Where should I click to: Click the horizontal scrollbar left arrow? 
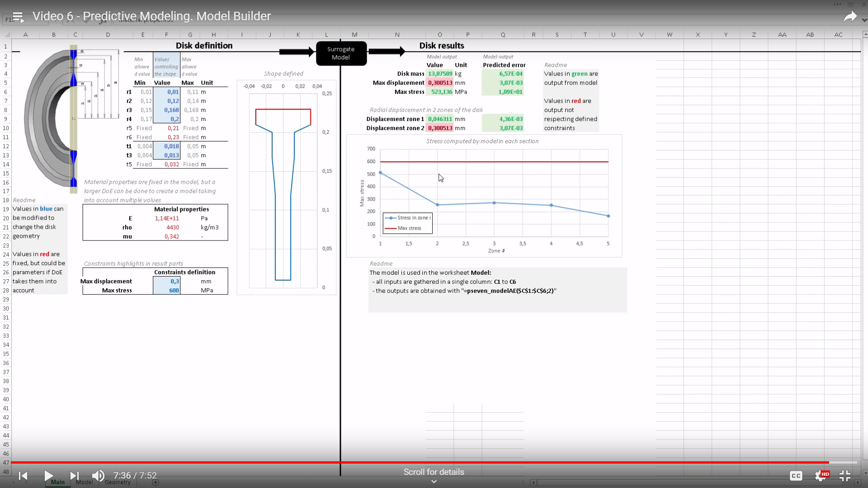533,483
